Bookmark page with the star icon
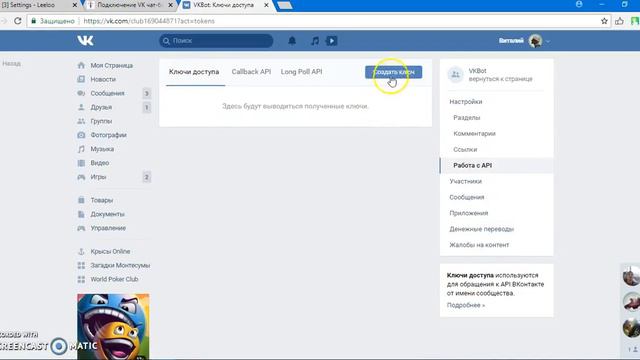The height and width of the screenshot is (360, 640). click(x=604, y=21)
